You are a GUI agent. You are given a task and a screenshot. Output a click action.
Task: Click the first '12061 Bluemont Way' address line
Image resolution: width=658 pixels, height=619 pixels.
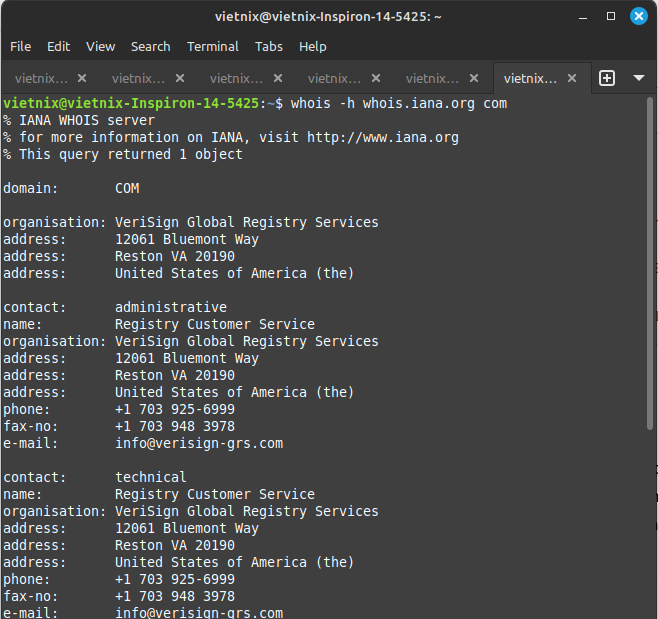point(187,239)
